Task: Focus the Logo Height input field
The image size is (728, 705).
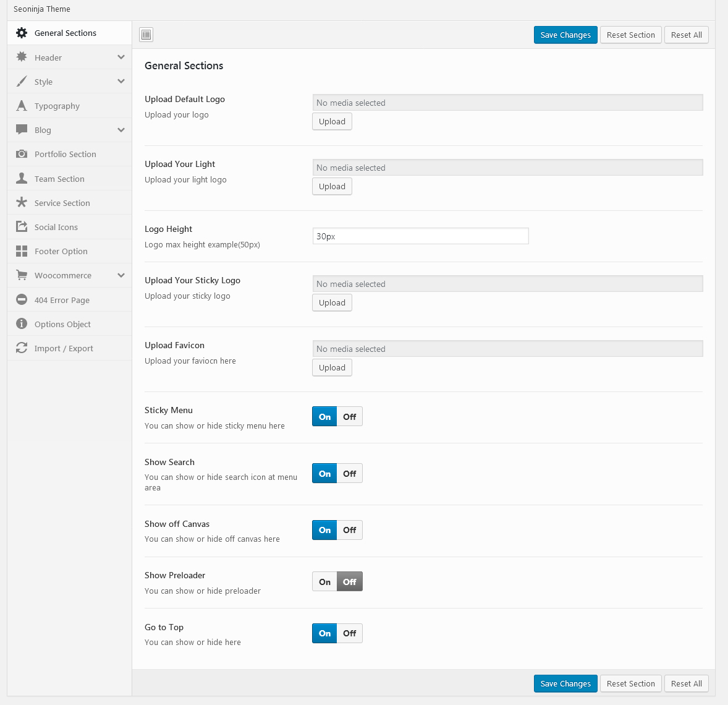Action: [421, 236]
